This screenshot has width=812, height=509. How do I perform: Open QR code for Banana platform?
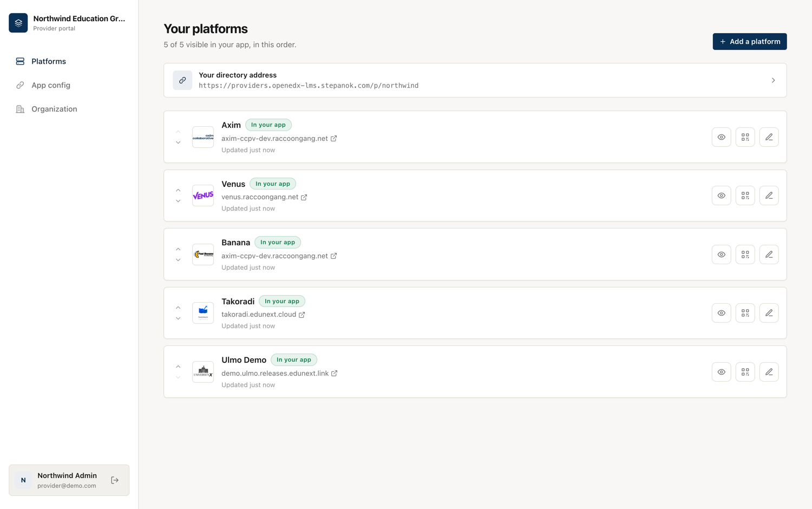(745, 255)
